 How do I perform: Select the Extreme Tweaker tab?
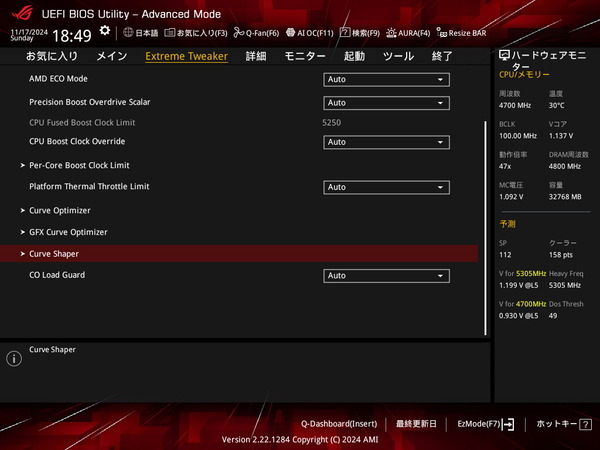pyautogui.click(x=186, y=56)
